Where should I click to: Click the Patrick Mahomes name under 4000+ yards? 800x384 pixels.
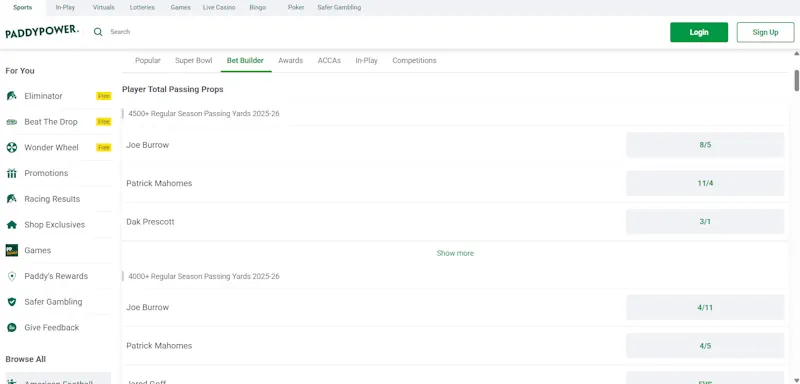(x=159, y=346)
